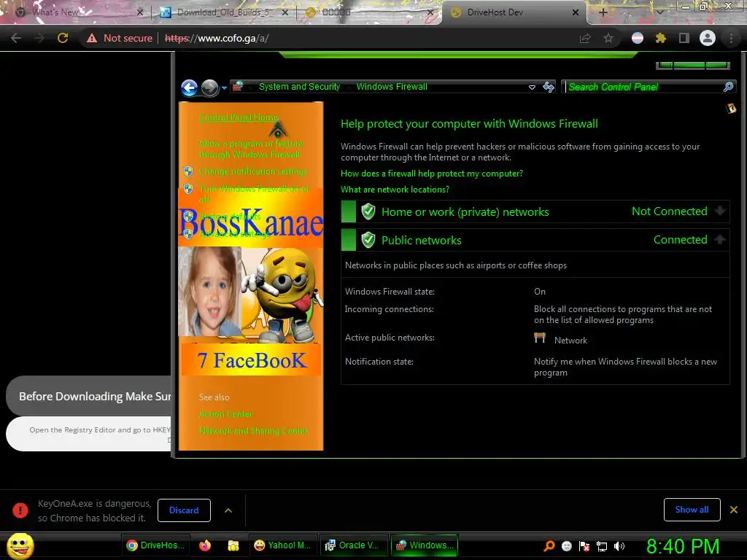Click the Control Panel forward arrow
The image size is (747, 560).
click(209, 87)
